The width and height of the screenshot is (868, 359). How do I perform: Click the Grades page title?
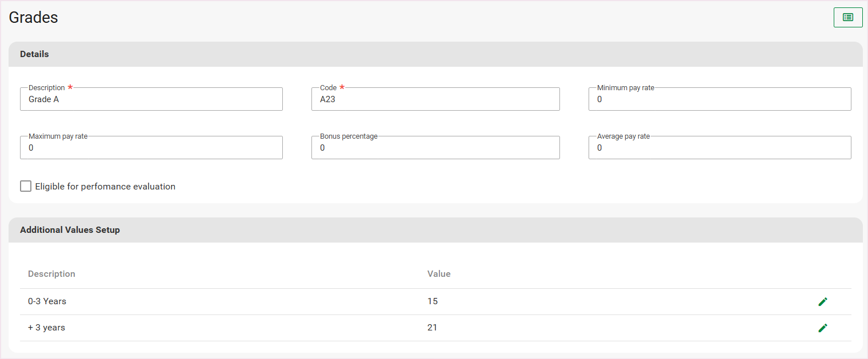(x=34, y=18)
